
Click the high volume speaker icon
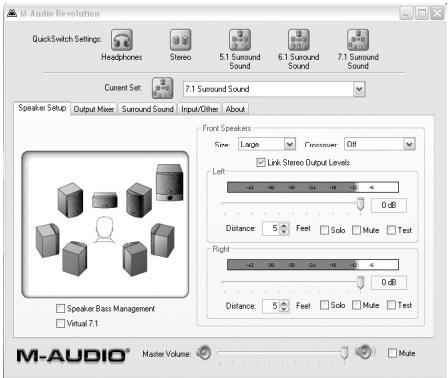point(365,352)
